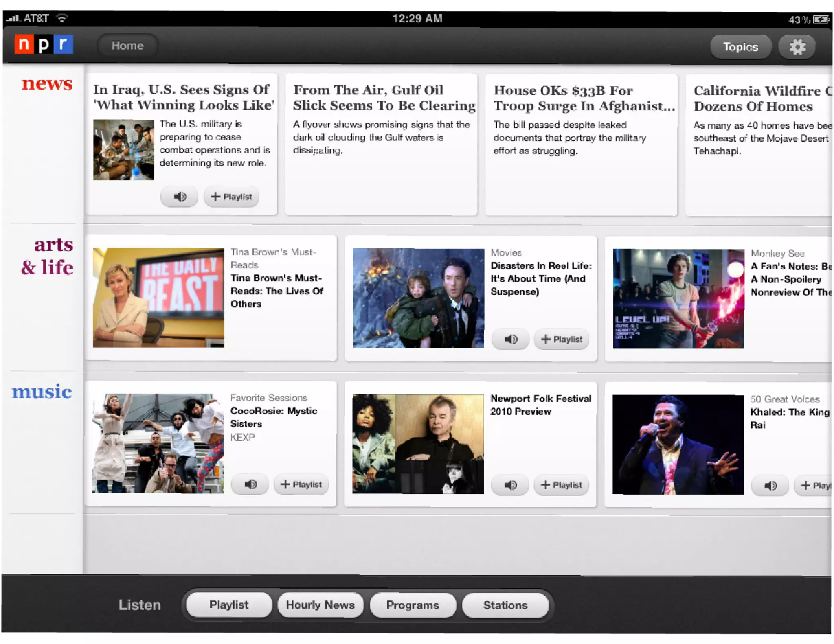Tap the NPR logo
This screenshot has height=644, width=834.
[44, 44]
